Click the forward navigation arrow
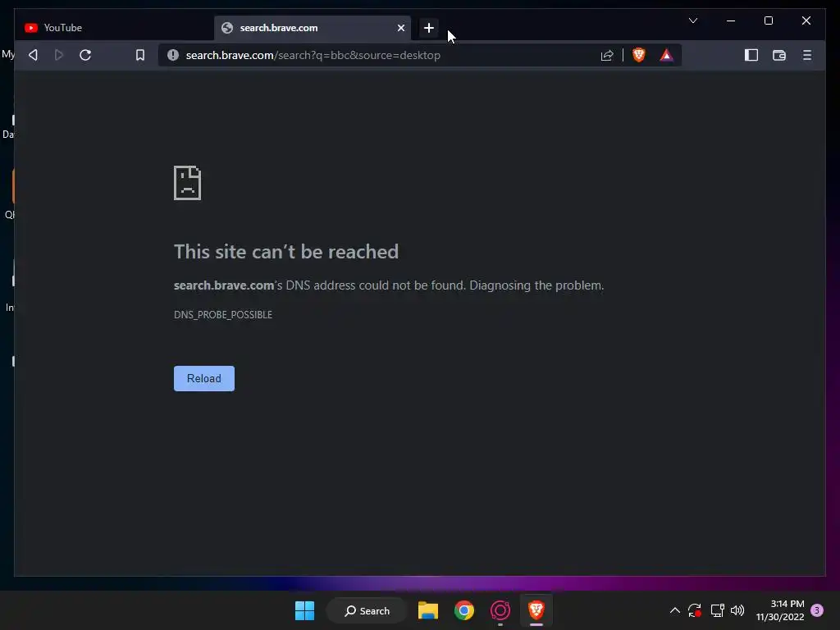840x630 pixels. tap(59, 55)
